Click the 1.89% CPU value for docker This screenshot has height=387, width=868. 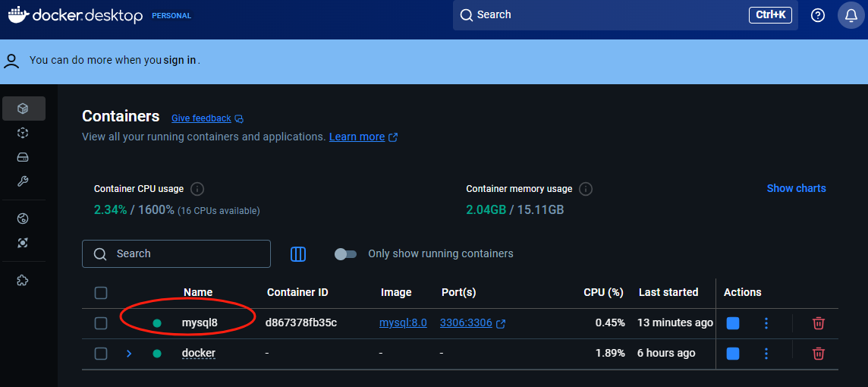click(610, 353)
